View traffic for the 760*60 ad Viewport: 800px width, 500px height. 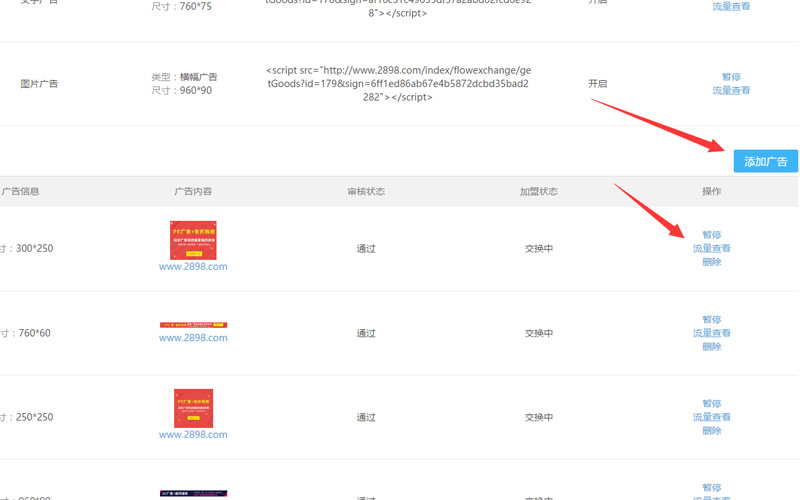(x=711, y=333)
